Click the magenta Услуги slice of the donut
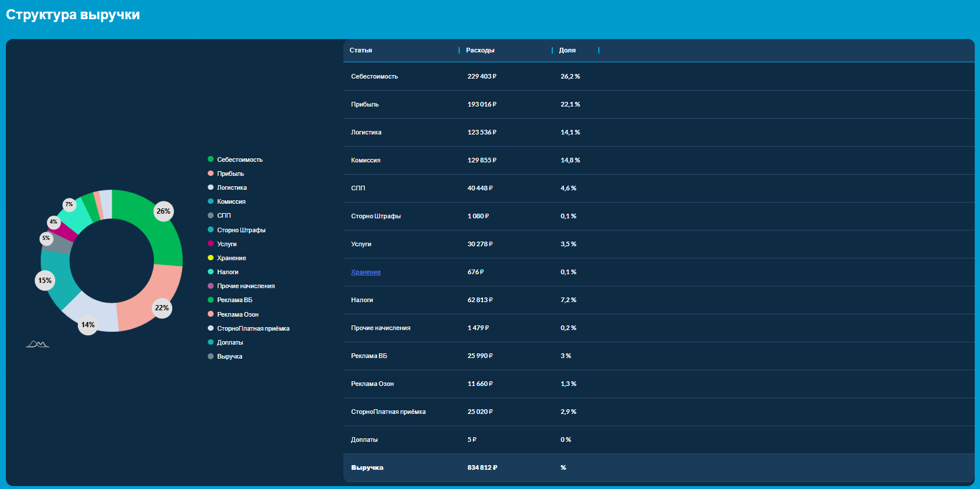This screenshot has width=980, height=489. [x=65, y=231]
